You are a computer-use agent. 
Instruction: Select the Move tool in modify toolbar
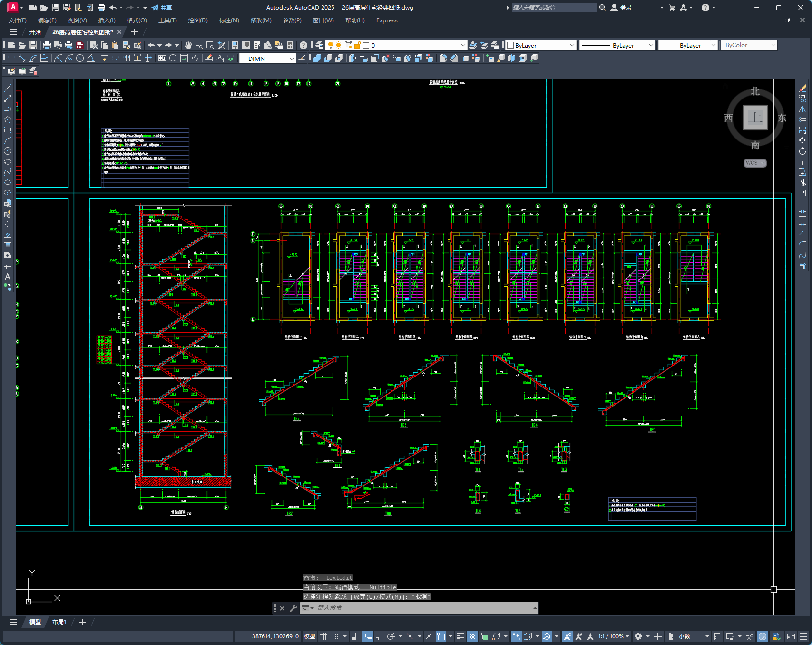[803, 140]
